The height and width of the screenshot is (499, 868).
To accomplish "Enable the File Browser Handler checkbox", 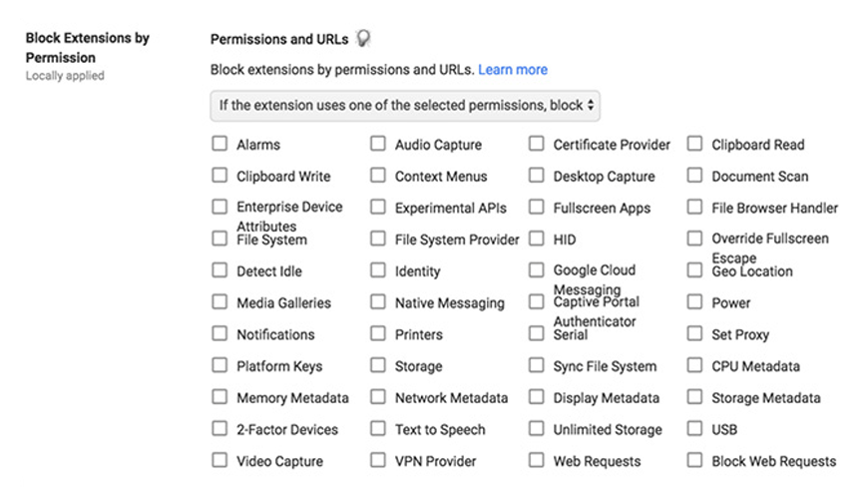I will tap(694, 207).
